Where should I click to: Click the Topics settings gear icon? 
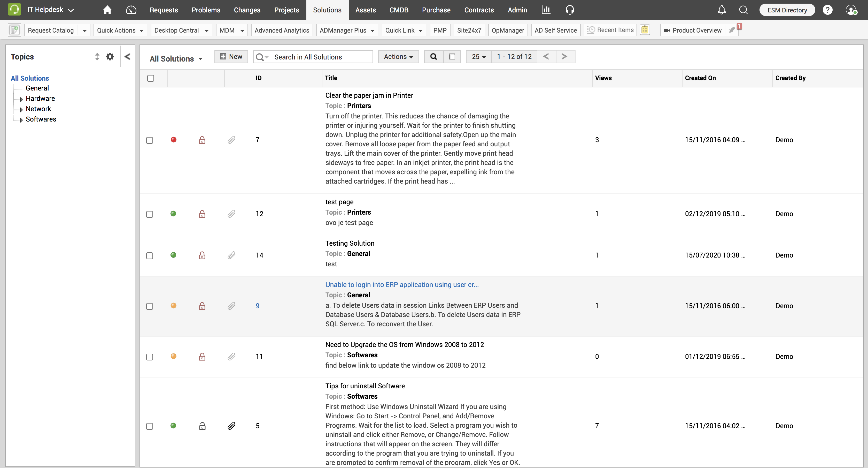110,57
